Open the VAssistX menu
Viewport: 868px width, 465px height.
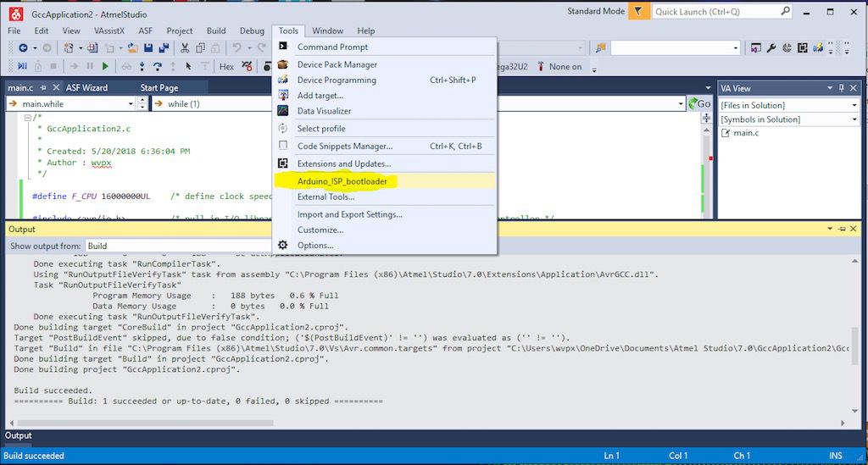(109, 31)
